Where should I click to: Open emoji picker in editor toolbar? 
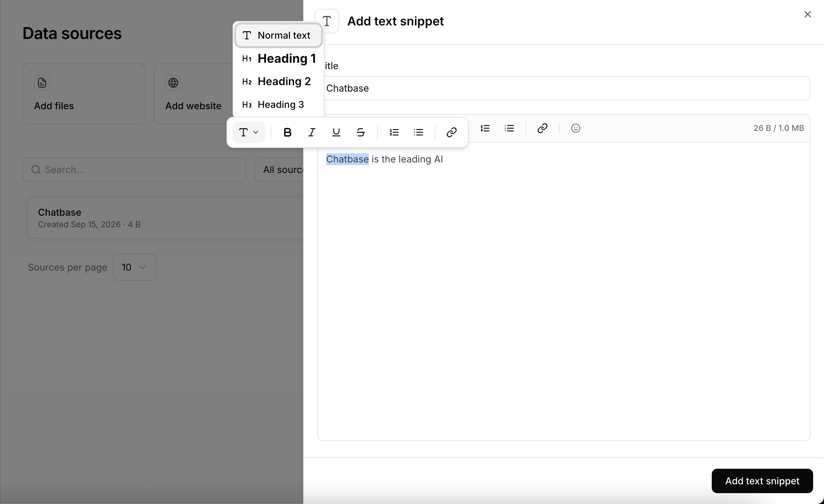click(576, 128)
